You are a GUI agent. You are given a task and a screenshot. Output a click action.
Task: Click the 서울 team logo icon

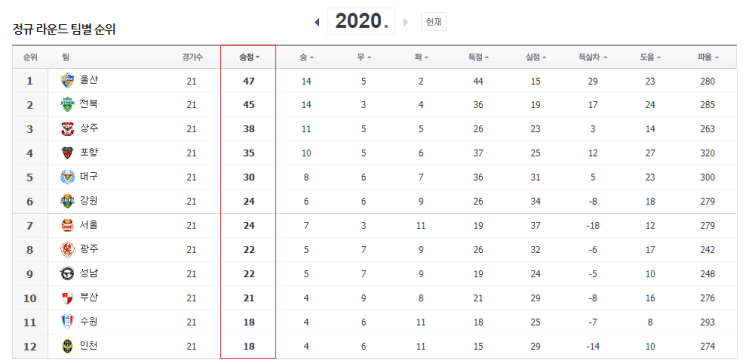[68, 226]
